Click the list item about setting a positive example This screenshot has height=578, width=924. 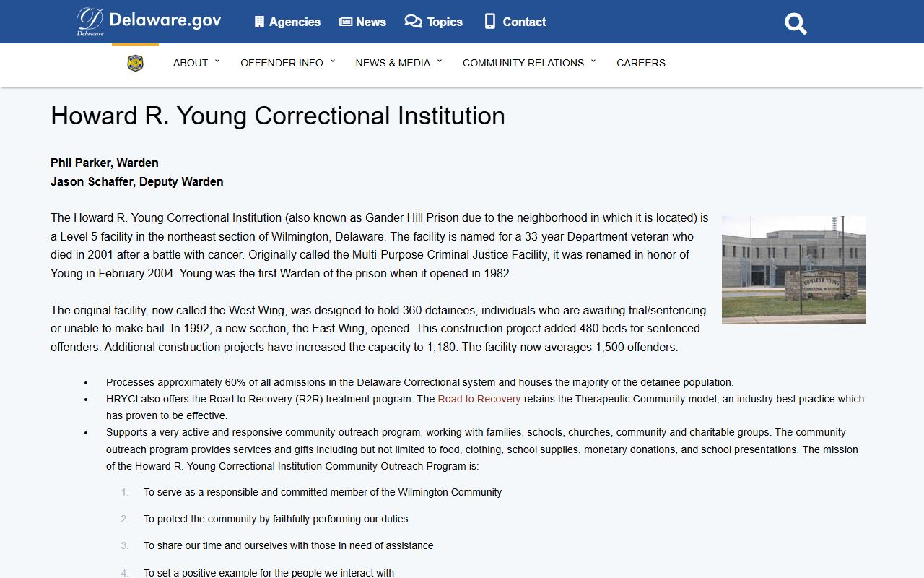click(269, 572)
